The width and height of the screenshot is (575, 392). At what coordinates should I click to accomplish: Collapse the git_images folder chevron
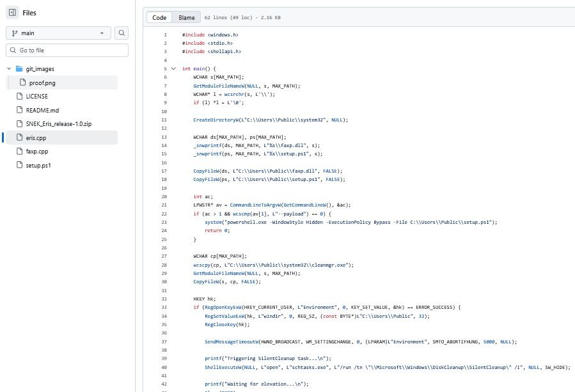9,69
